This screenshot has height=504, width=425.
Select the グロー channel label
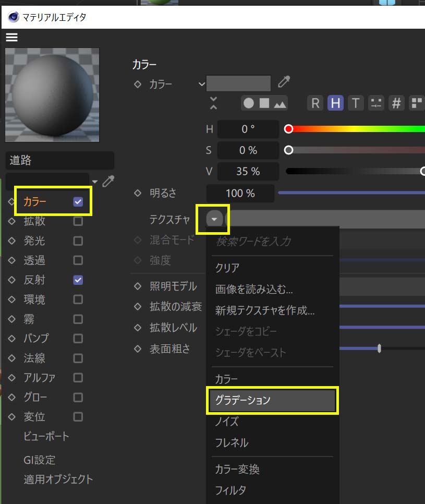click(35, 397)
